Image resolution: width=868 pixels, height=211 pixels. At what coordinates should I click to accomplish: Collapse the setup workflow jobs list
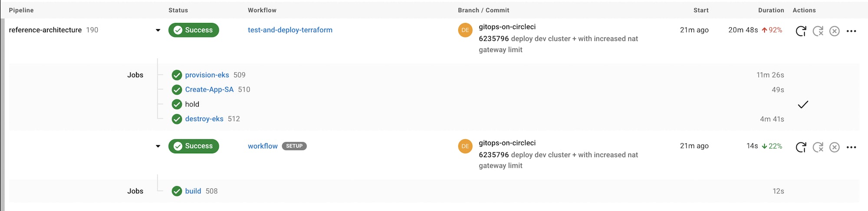click(x=158, y=146)
